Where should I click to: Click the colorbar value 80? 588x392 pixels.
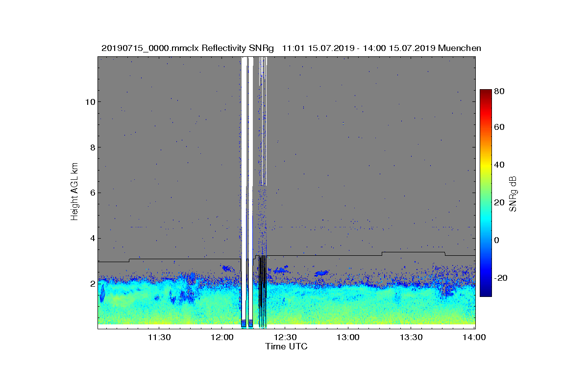[500, 91]
